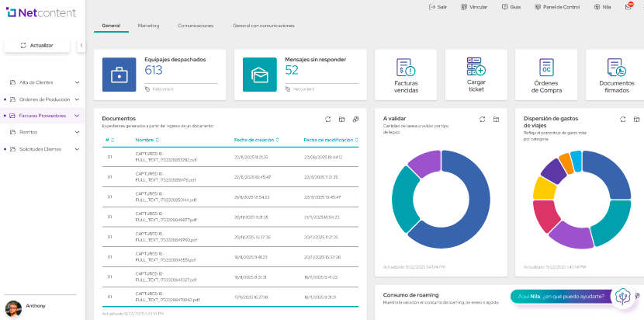Open the mail notifications icon
This screenshot has width=644, height=320.
point(628,7)
